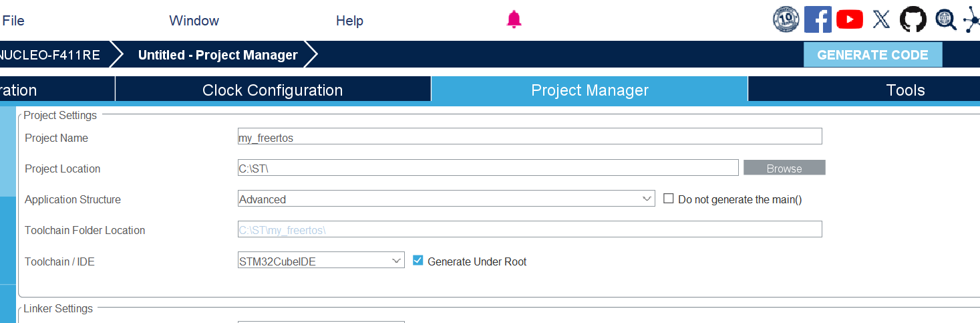Click the NUCLEO-F411RE breadcrumb
The image size is (980, 323).
tap(50, 55)
